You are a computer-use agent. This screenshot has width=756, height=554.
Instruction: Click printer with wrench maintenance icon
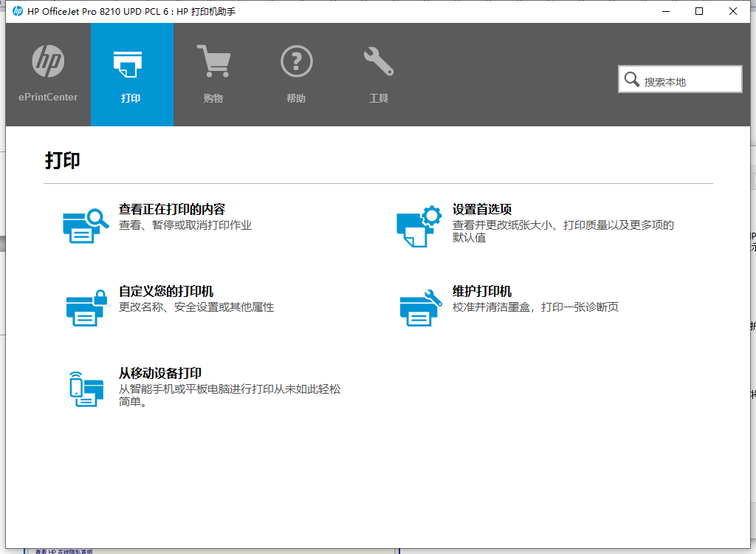421,308
